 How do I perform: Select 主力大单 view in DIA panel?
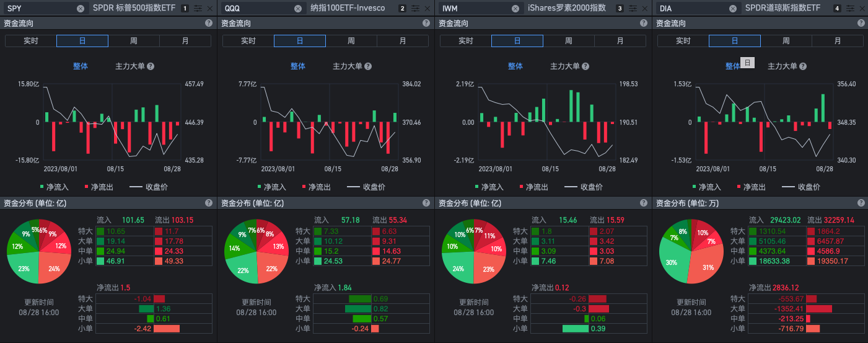click(x=783, y=66)
